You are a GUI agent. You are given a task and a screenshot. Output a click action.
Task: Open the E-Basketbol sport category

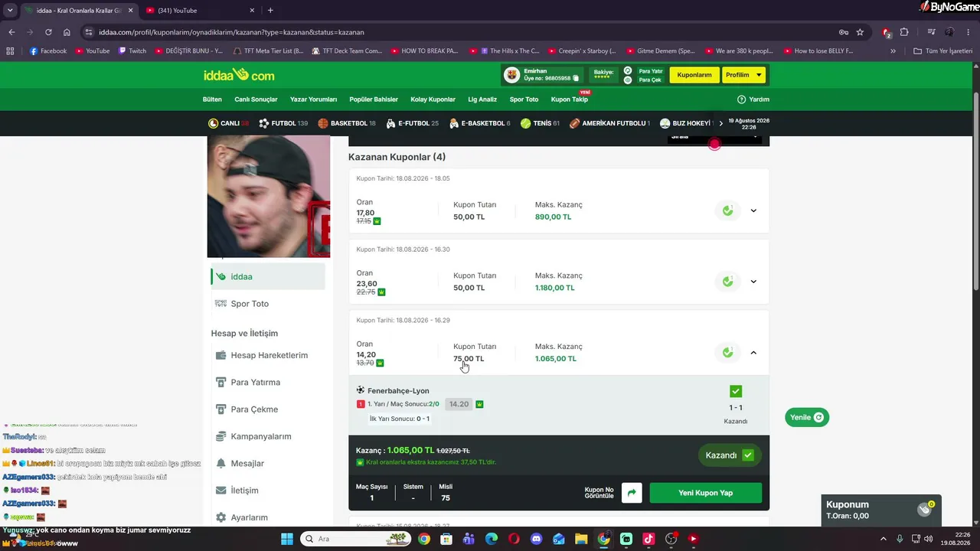pyautogui.click(x=479, y=123)
